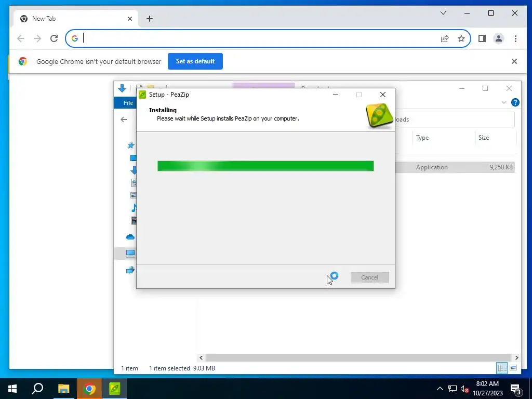The image size is (532, 399).
Task: Open network status tray icon
Action: [453, 389]
